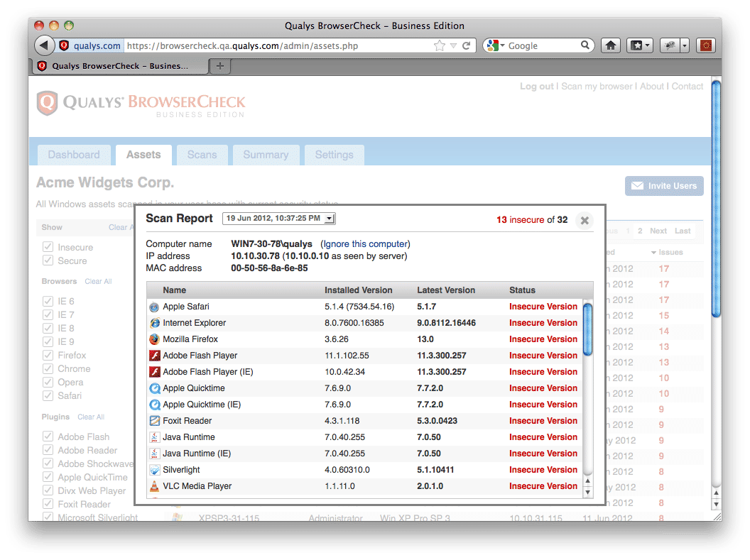This screenshot has width=750, height=560.
Task: Uncheck the IE 7 browser filter
Action: tap(48, 314)
